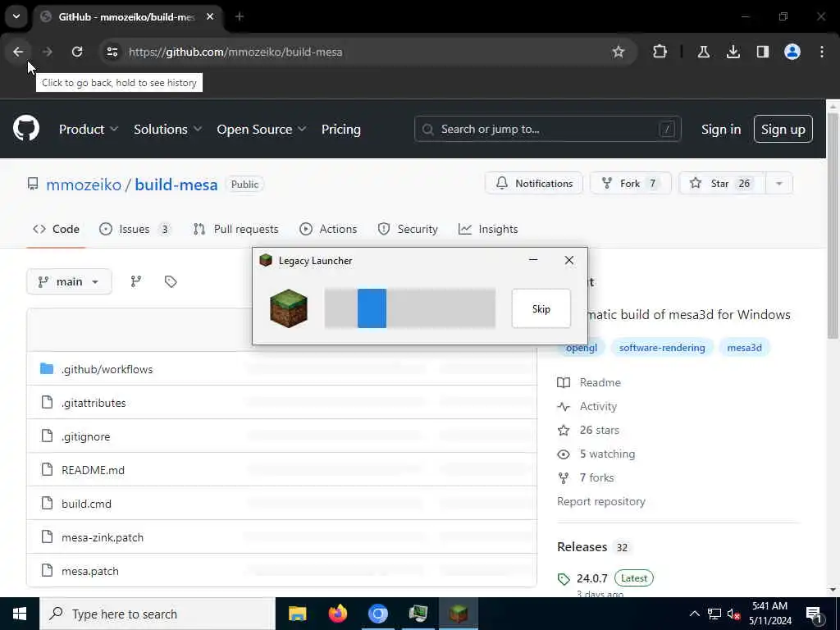
Task: Fork the repository with Fork button
Action: [x=630, y=184]
